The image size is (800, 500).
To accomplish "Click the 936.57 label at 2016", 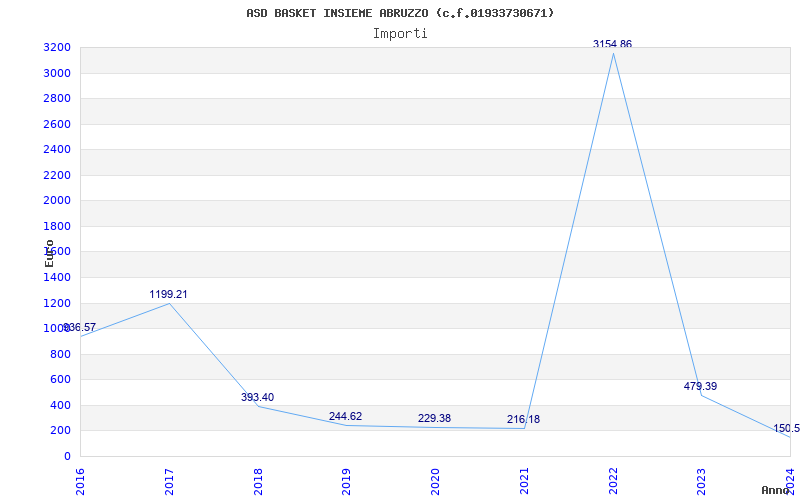I will 80,328.
